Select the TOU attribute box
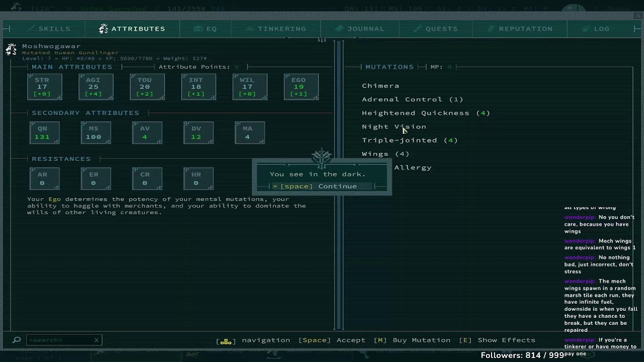 point(147,86)
